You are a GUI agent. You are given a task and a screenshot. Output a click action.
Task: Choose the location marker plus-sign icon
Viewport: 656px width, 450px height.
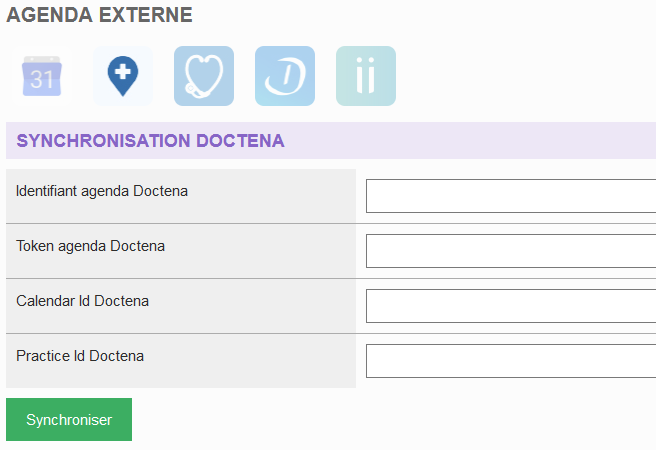pos(123,76)
